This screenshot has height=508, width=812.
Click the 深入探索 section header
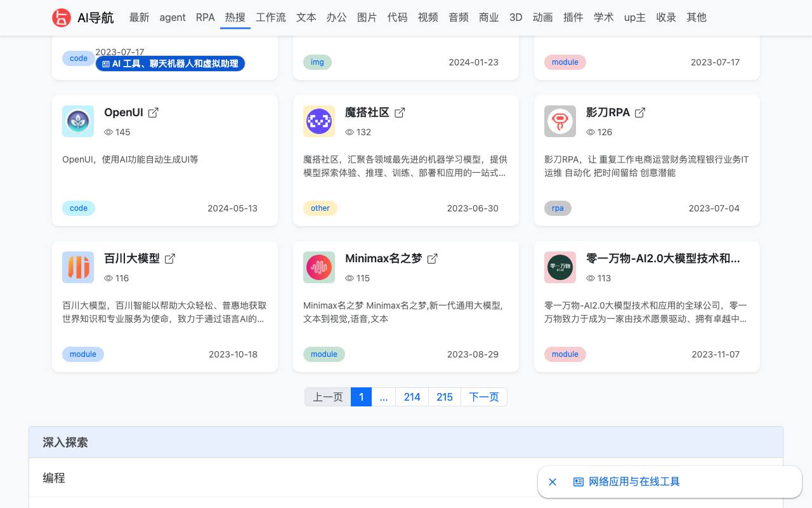coord(406,443)
